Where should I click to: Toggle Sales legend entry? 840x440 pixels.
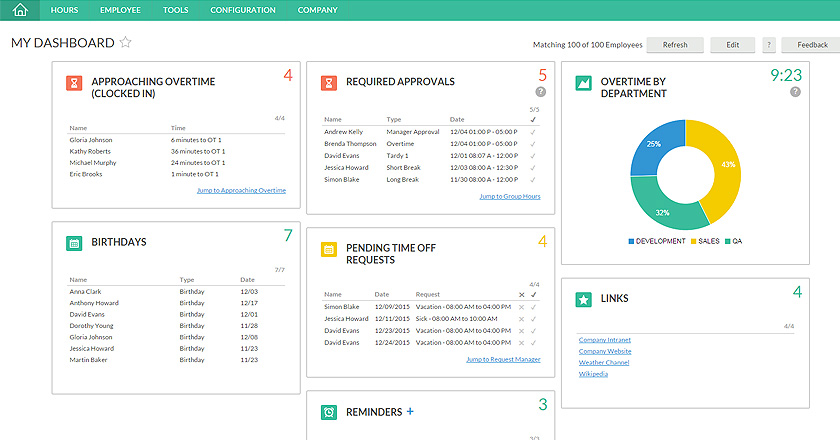(705, 241)
